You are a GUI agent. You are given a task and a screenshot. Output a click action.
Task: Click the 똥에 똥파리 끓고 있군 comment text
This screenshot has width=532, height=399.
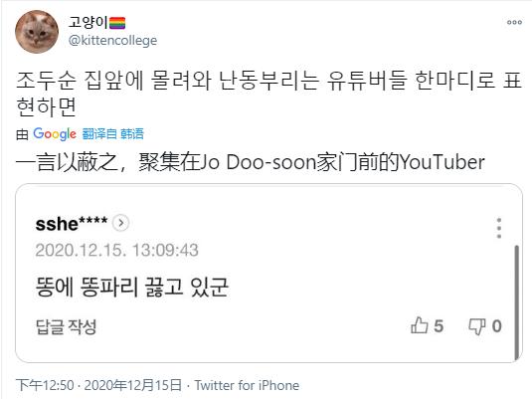(x=132, y=288)
